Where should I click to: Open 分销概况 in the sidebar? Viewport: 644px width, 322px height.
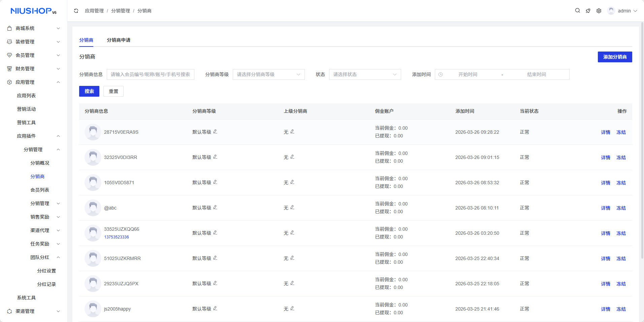pos(40,163)
